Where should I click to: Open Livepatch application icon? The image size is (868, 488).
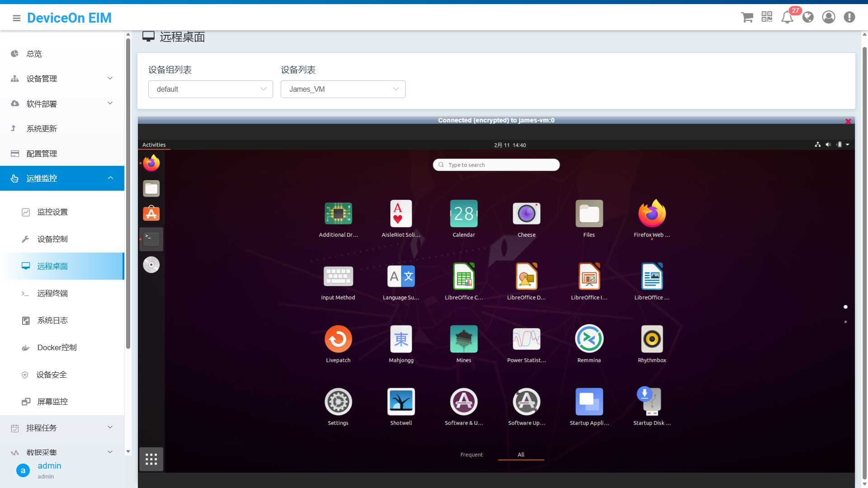click(x=338, y=339)
